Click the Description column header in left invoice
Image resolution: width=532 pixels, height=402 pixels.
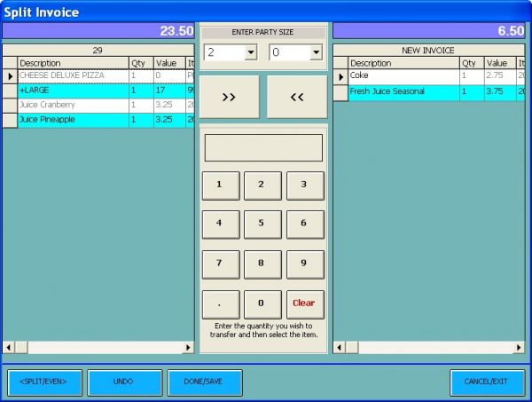(73, 63)
